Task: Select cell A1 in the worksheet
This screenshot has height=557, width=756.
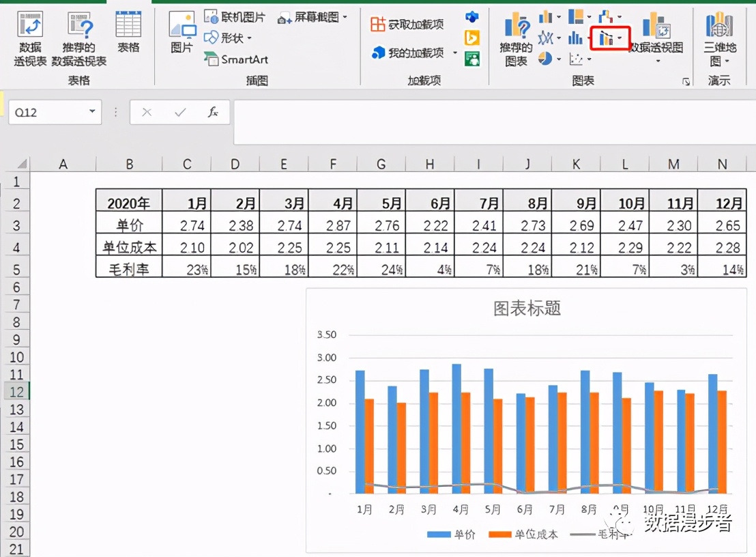Action: coord(63,182)
